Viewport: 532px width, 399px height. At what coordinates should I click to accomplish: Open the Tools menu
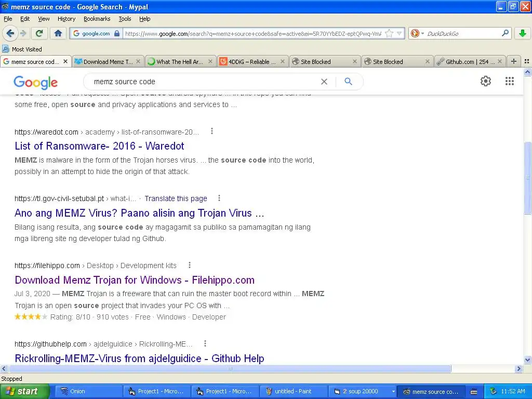click(125, 19)
